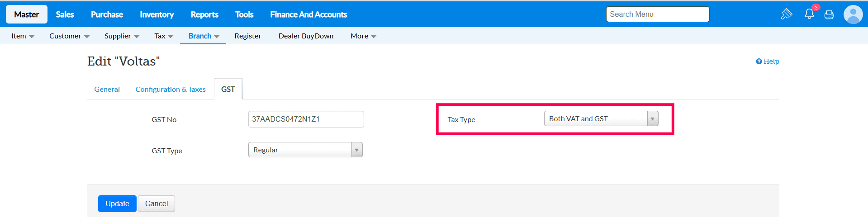Click the Cancel button
This screenshot has height=217, width=868.
[157, 204]
